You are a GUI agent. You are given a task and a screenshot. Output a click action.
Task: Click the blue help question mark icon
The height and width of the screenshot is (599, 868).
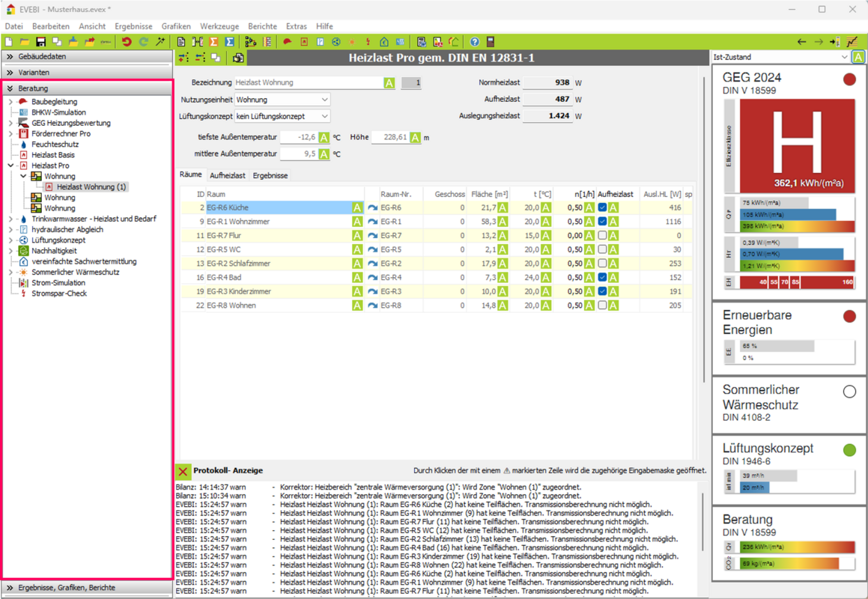point(474,42)
